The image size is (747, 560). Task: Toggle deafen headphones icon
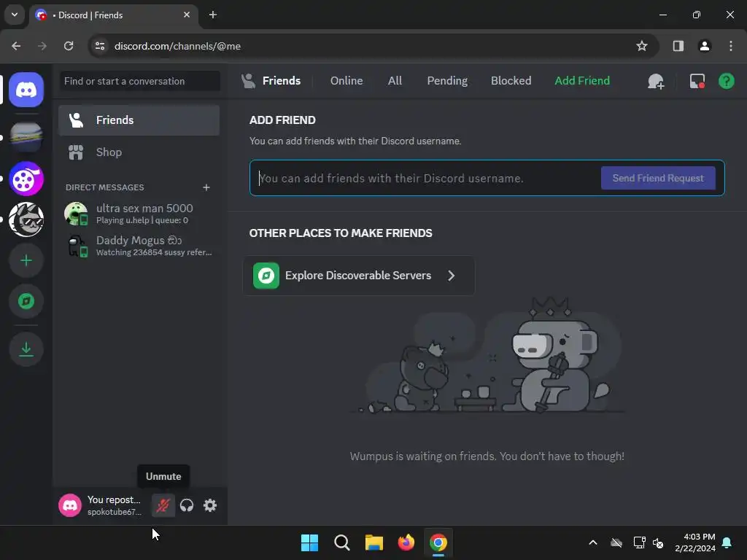tap(187, 505)
